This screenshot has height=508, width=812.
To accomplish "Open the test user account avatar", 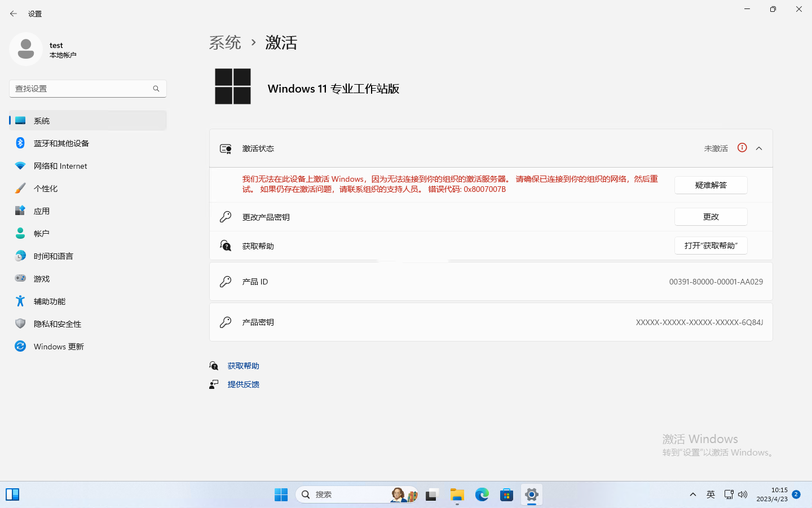I will [x=26, y=49].
